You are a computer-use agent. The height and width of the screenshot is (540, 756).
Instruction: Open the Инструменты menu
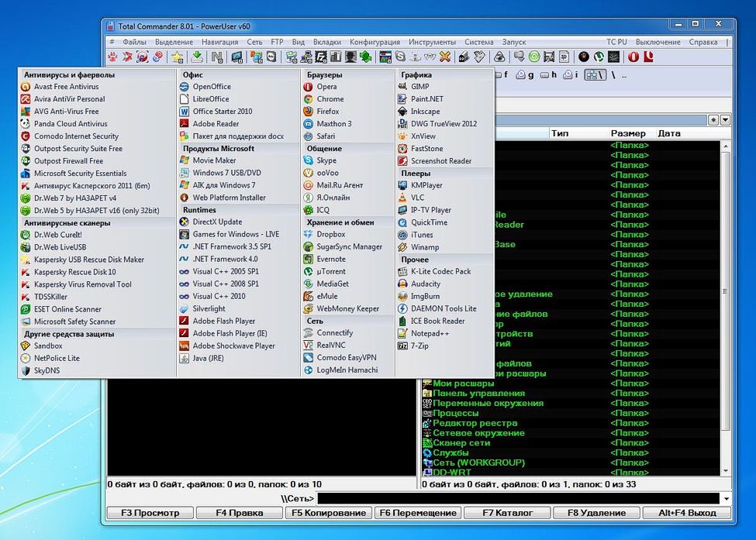pos(432,42)
